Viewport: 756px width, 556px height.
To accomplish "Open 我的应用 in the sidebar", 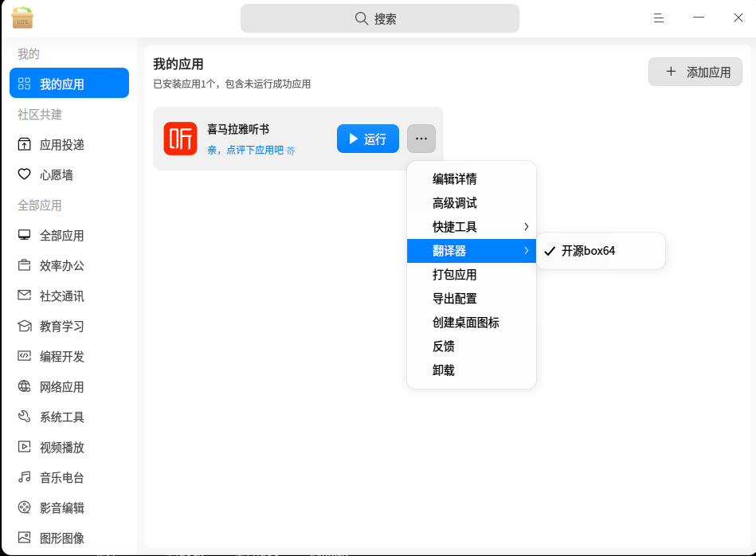I will coord(69,83).
